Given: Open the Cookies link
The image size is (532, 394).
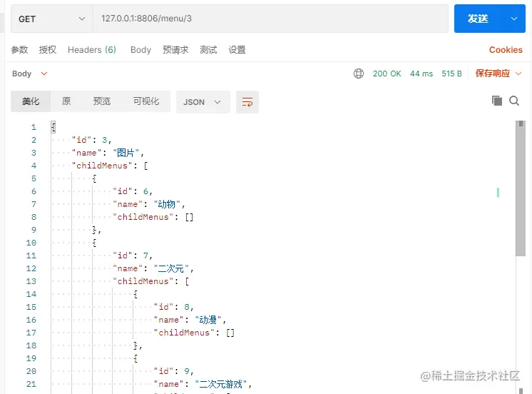Looking at the screenshot, I should click(x=506, y=50).
